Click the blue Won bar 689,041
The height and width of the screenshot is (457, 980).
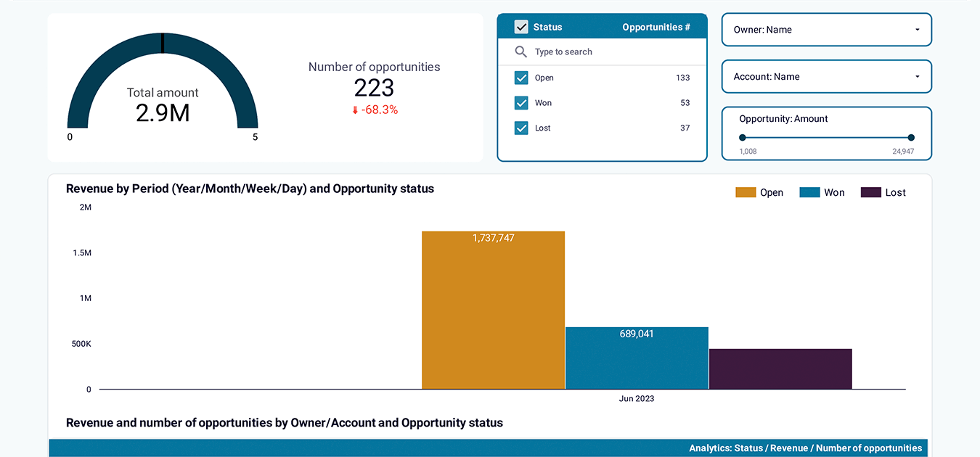click(637, 358)
